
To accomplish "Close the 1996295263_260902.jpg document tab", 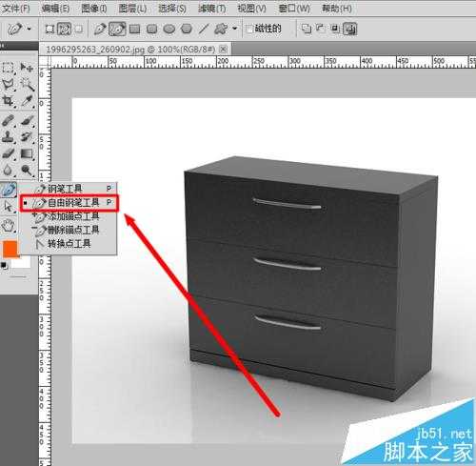I will coord(224,50).
